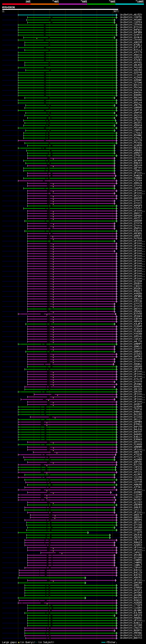Image resolution: width=146 pixels, height=644 pixels.
Task: Select hit label UniRef100_C4WRL7
Action: pos(131,565)
